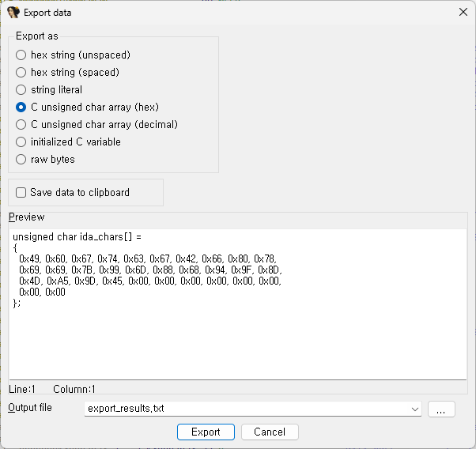Image resolution: width=476 pixels, height=449 pixels.
Task: Pick C unsigned char array (decimal)
Action: coord(21,125)
